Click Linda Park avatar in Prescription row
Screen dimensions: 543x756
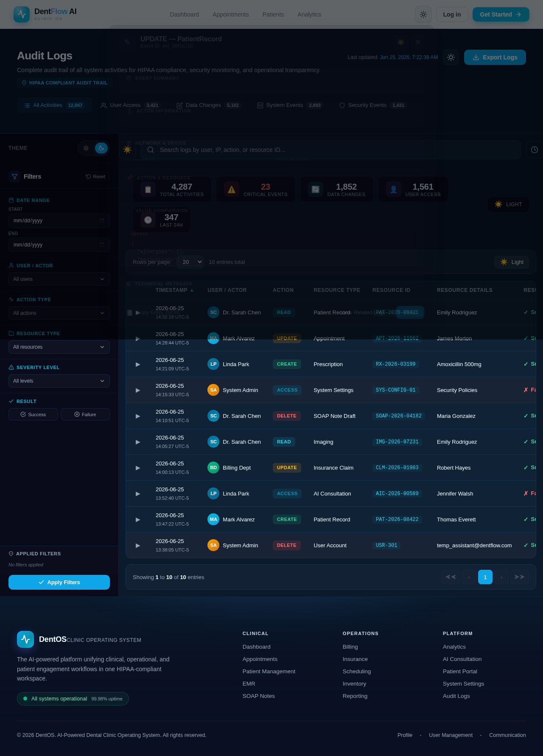pos(213,364)
